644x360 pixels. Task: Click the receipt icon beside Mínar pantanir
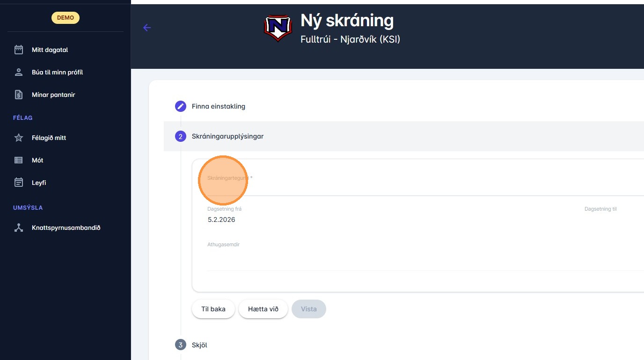(x=19, y=95)
